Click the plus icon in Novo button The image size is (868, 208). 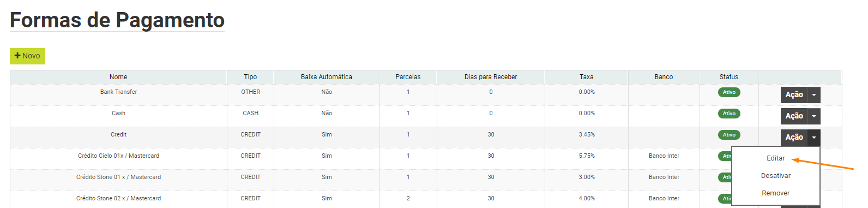tap(17, 56)
